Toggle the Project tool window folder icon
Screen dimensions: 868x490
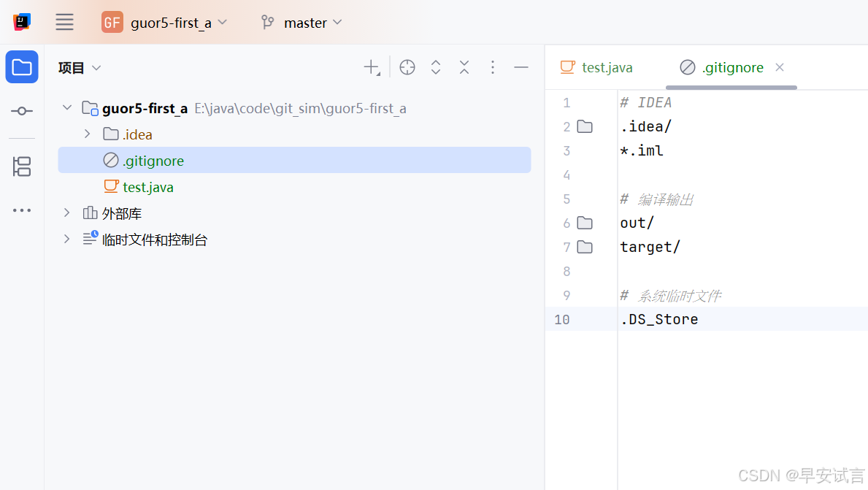click(x=22, y=67)
